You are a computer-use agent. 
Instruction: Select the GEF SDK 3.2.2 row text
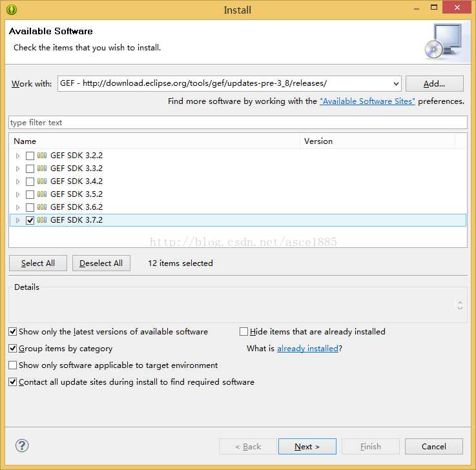[76, 156]
